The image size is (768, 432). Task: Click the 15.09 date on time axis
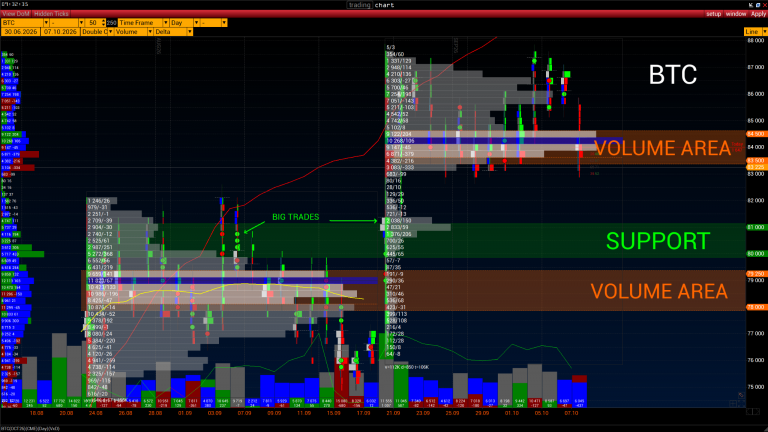(x=334, y=413)
